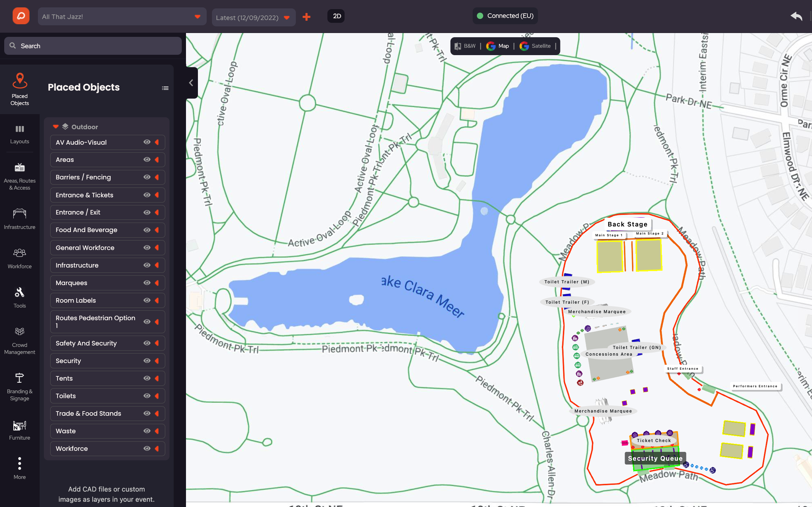Hide the Toilets layer with eye icon
The image size is (812, 507).
147,396
